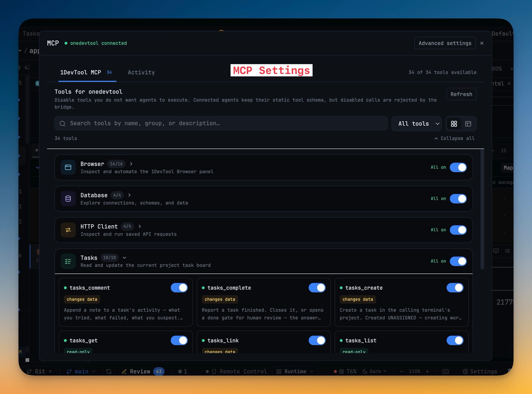Expand the HTTP Client group chevron
532x394 pixels.
click(140, 226)
